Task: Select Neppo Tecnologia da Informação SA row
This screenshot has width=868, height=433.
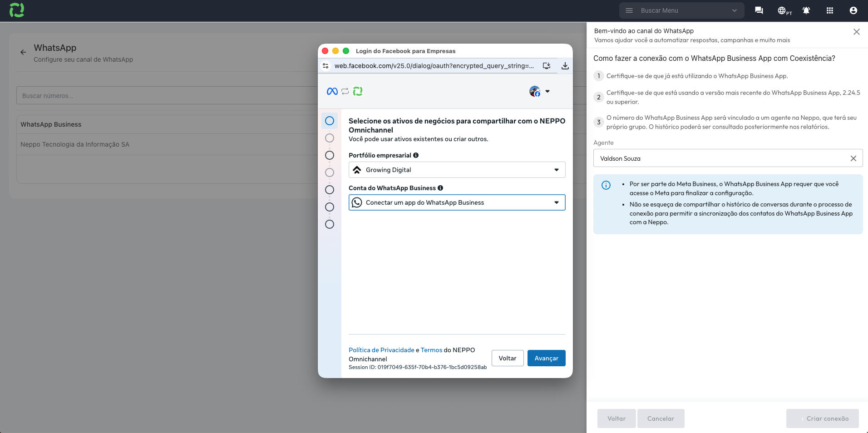Action: click(168, 144)
